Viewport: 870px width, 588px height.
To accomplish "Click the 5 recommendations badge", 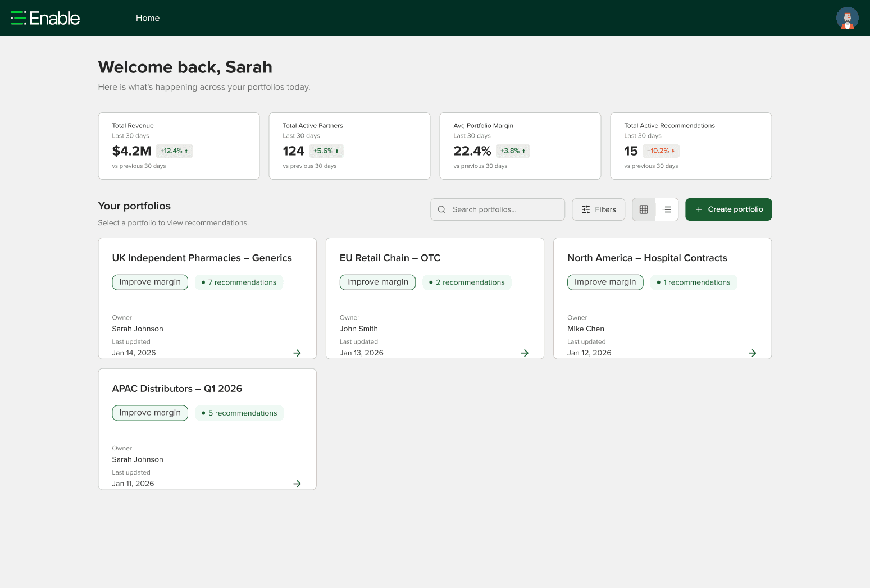I will 239,413.
